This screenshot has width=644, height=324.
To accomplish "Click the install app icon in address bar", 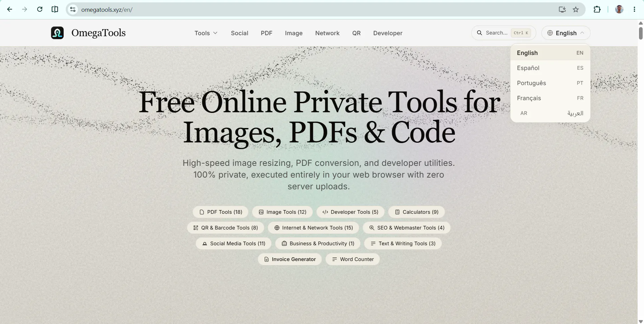I will tap(562, 9).
